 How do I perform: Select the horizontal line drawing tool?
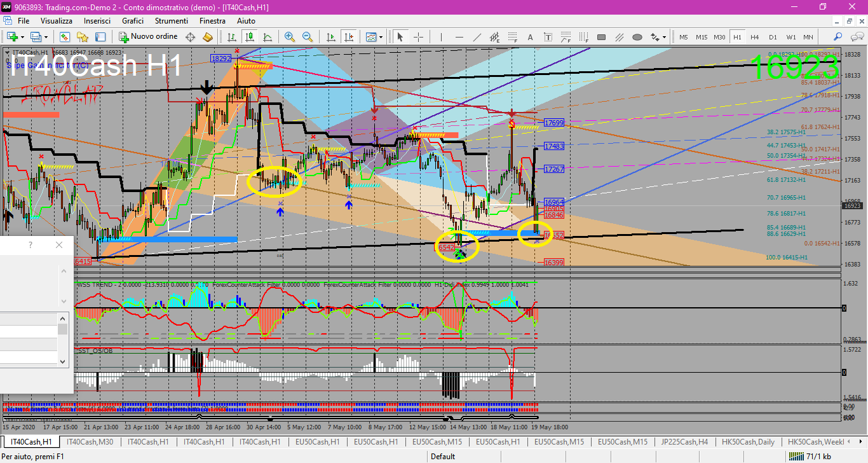point(459,37)
